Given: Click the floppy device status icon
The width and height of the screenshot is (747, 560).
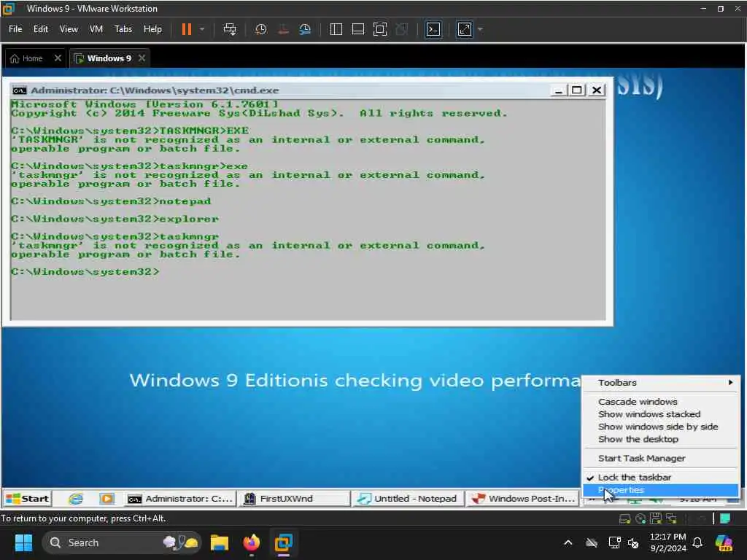Looking at the screenshot, I should pos(656,518).
